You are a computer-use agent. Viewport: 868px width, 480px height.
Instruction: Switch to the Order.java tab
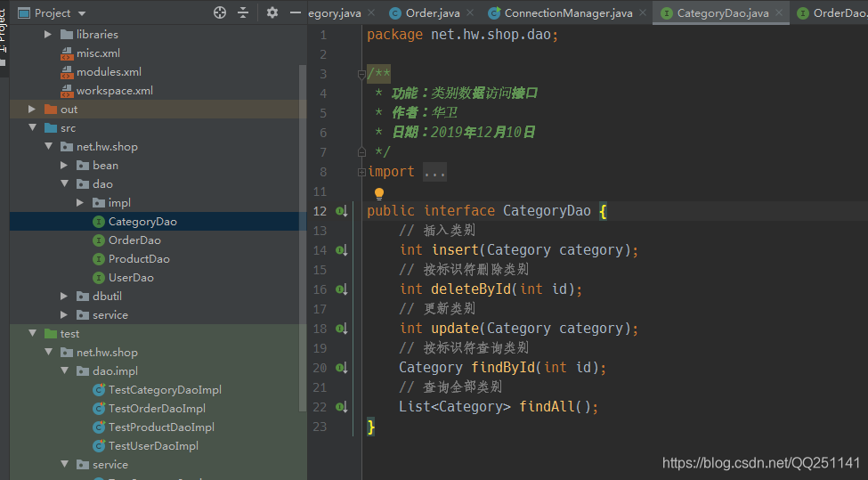pyautogui.click(x=433, y=12)
